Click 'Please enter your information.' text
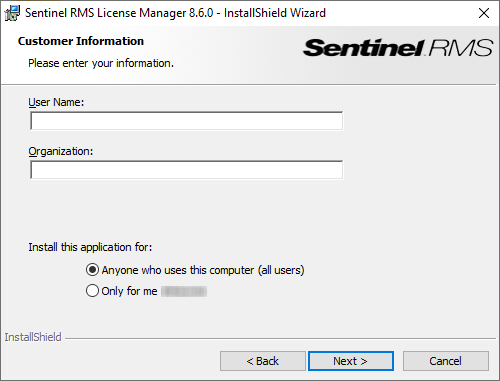Screen dimensions: 500x381 coord(101,63)
